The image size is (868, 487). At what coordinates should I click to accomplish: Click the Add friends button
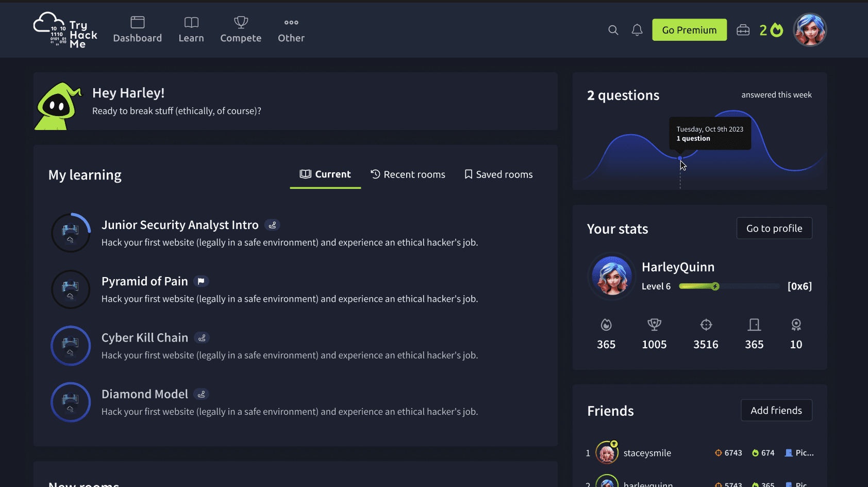coord(777,410)
